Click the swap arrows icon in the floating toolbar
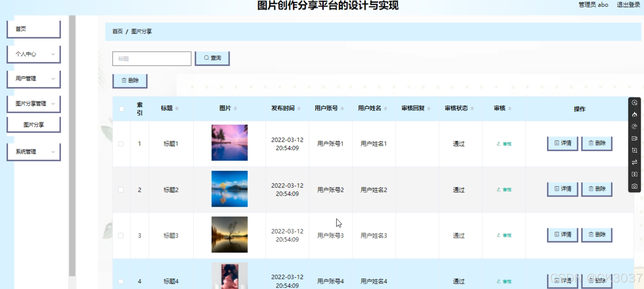The image size is (644, 289). click(634, 162)
